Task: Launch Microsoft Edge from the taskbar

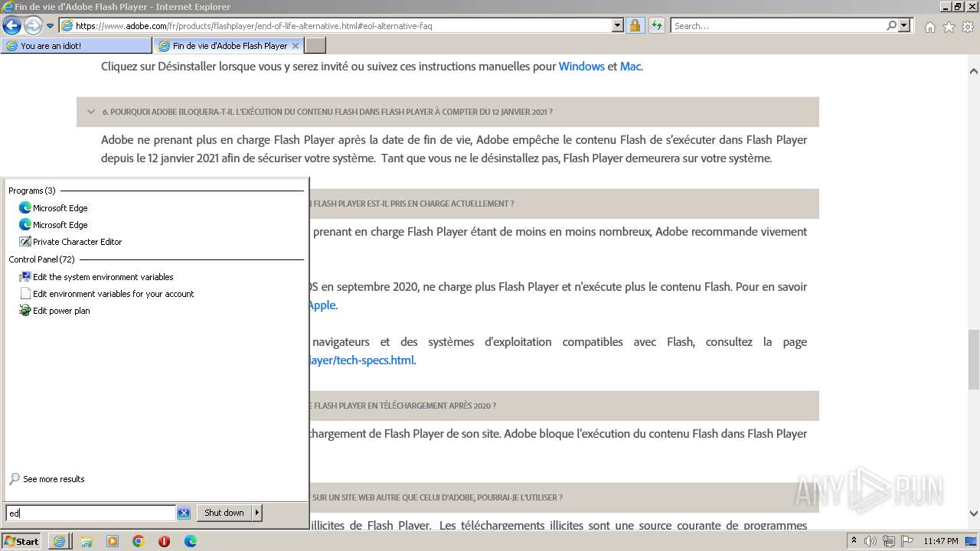Action: click(x=191, y=541)
